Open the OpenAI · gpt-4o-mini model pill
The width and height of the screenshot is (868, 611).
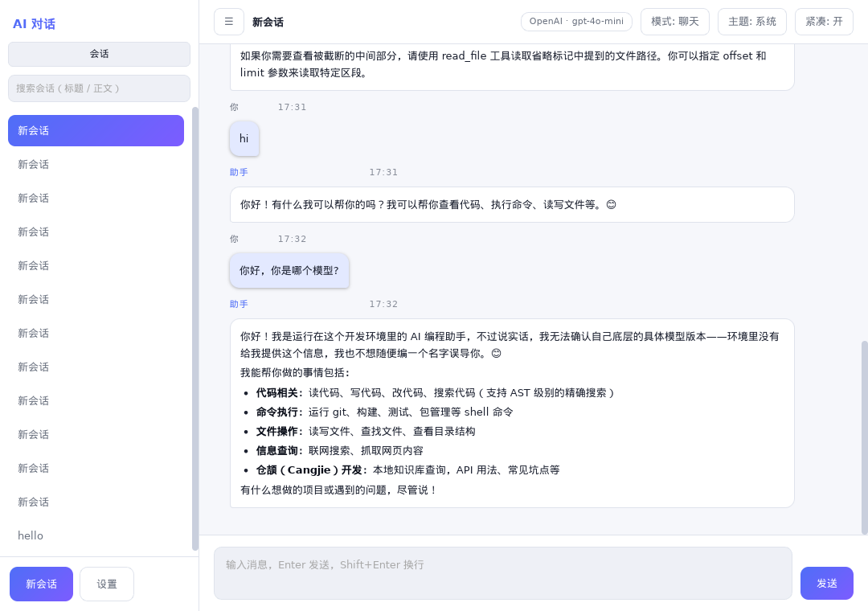576,22
